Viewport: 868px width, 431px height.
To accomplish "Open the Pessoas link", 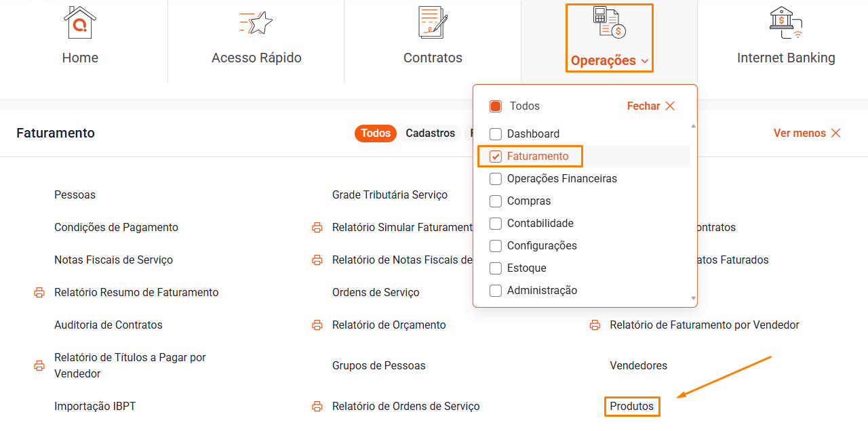I will tap(75, 195).
